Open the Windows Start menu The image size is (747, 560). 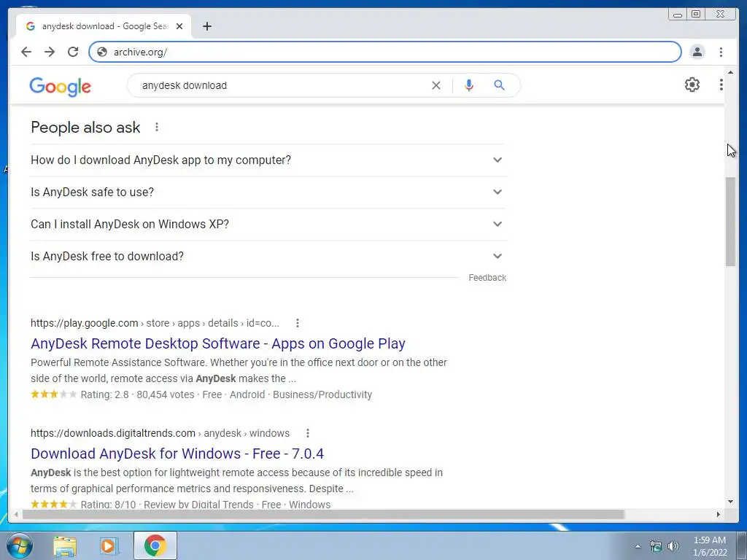click(19, 545)
